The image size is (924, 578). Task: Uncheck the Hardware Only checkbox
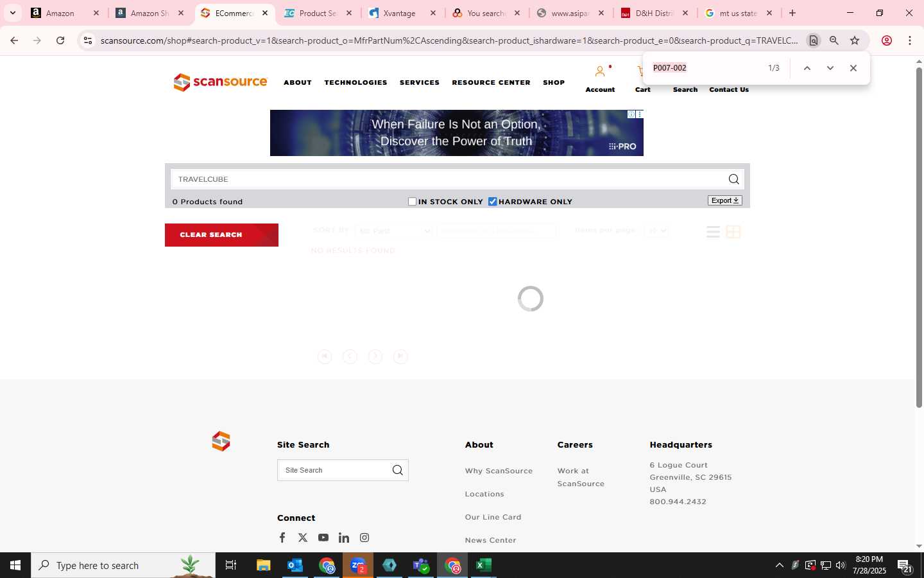[493, 202]
